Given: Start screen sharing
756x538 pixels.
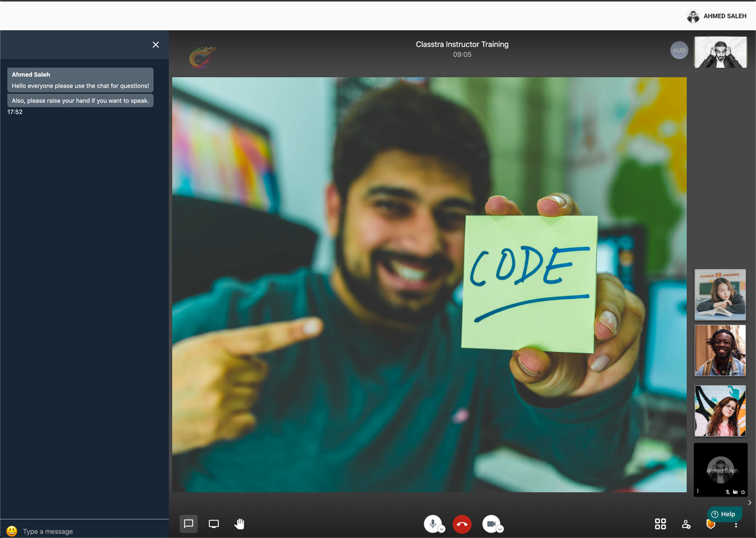Looking at the screenshot, I should (x=214, y=524).
